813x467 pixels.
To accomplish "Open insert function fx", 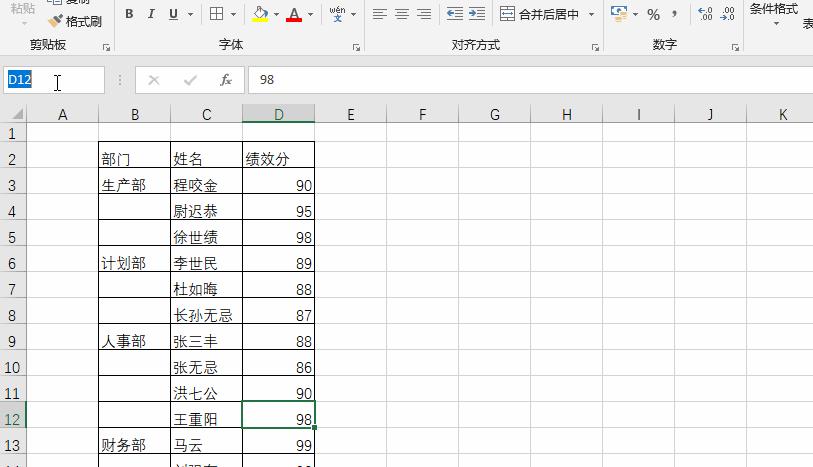I will pyautogui.click(x=226, y=80).
